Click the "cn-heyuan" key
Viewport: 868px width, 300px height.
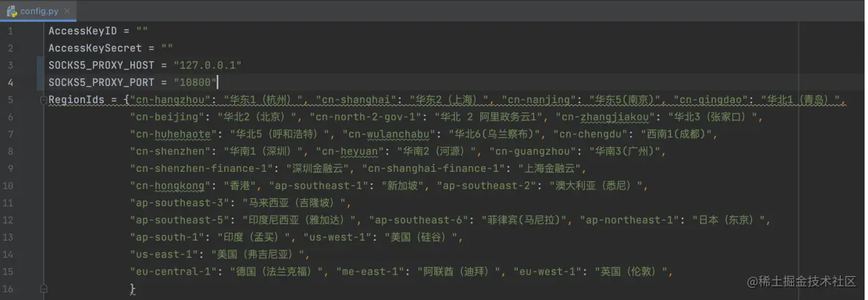pos(353,151)
